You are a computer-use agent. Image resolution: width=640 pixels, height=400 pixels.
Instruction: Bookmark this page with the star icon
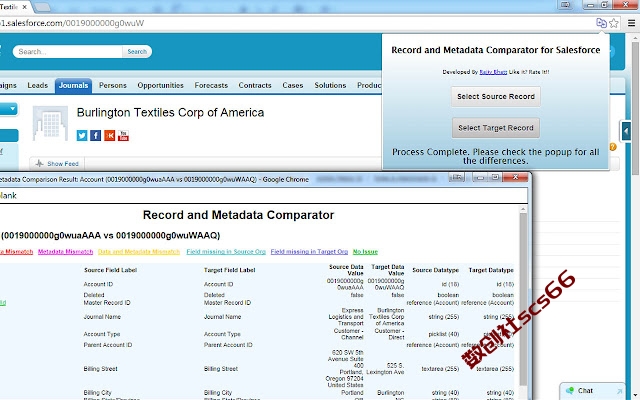tap(614, 23)
